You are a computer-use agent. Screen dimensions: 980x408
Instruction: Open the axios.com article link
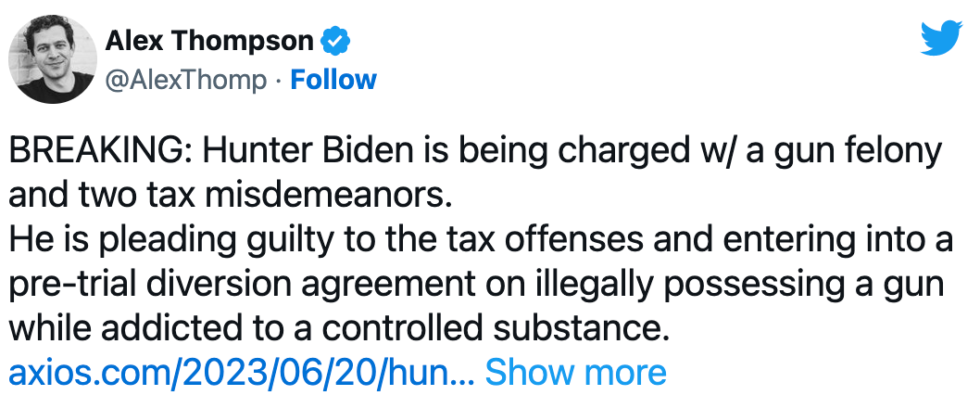point(242,372)
